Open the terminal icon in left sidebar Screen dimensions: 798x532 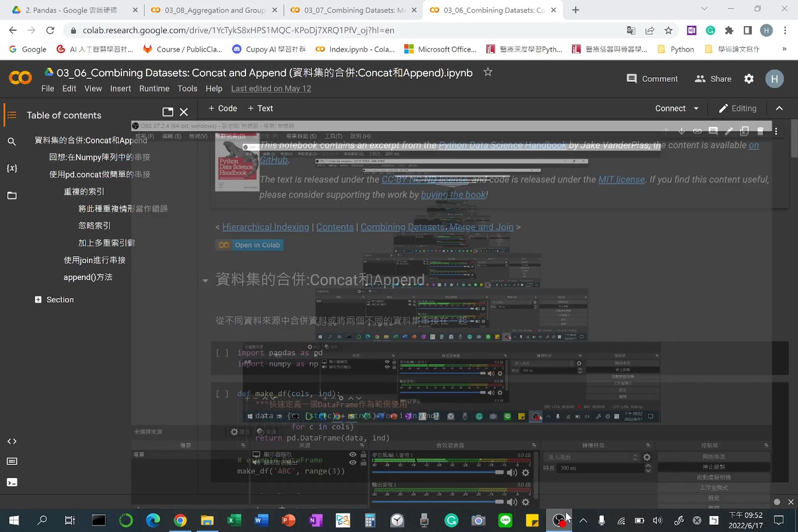point(12,482)
